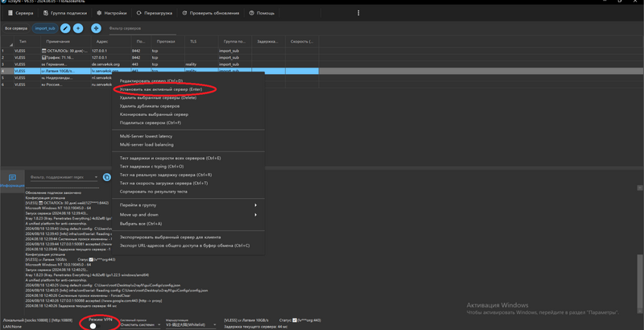Toggle the Режим VPN switch
This screenshot has width=644, height=330.
[93, 326]
